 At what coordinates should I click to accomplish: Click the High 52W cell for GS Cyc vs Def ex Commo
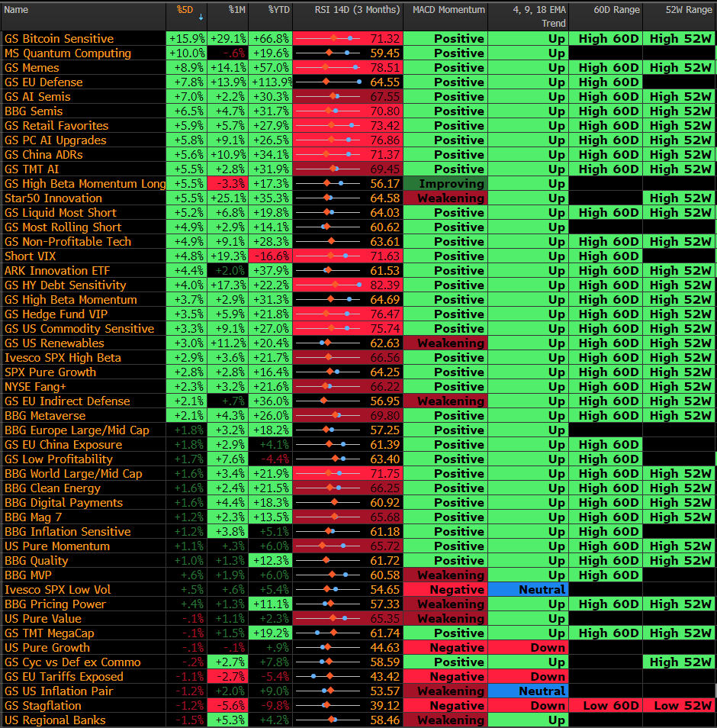680,662
